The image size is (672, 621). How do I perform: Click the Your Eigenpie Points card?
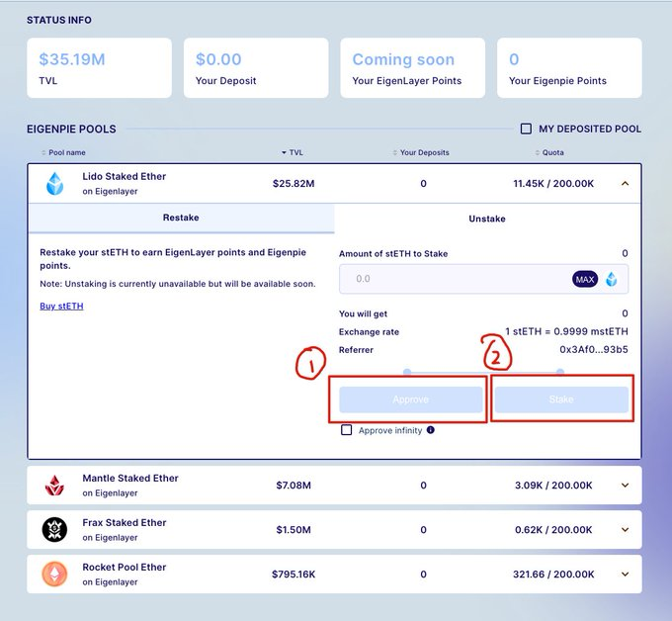569,68
